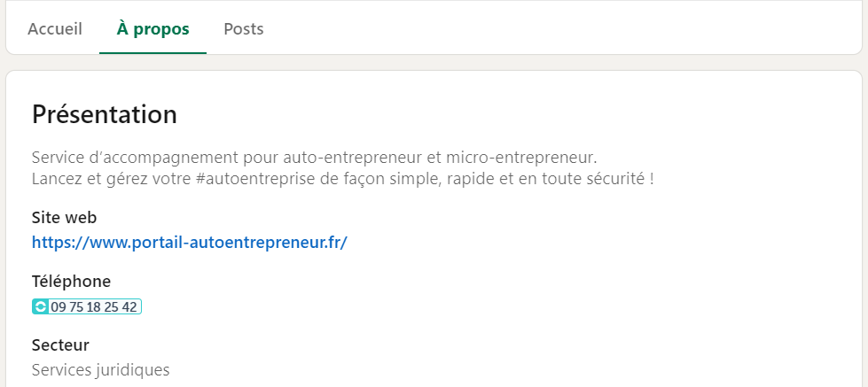Click the sentence starting with Service d'accompagnement
The image size is (868, 387).
(315, 158)
